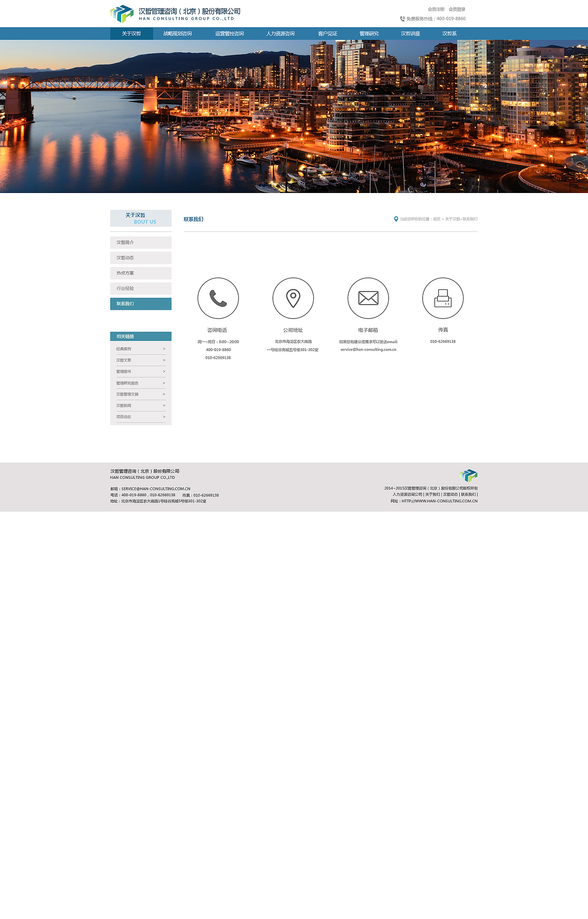This screenshot has width=588, height=919.
Task: Click footer email SERVICE@HAN-CONSULTING.COM.CN
Action: coord(156,489)
